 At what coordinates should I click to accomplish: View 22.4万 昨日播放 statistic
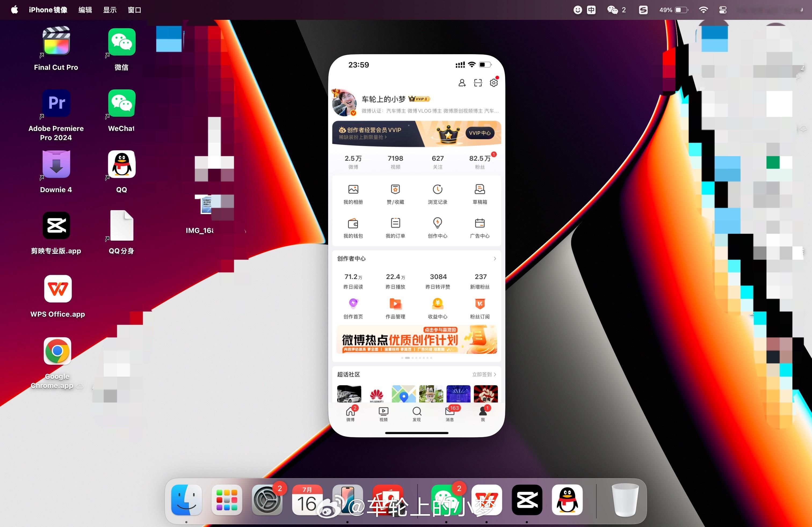[x=396, y=281]
